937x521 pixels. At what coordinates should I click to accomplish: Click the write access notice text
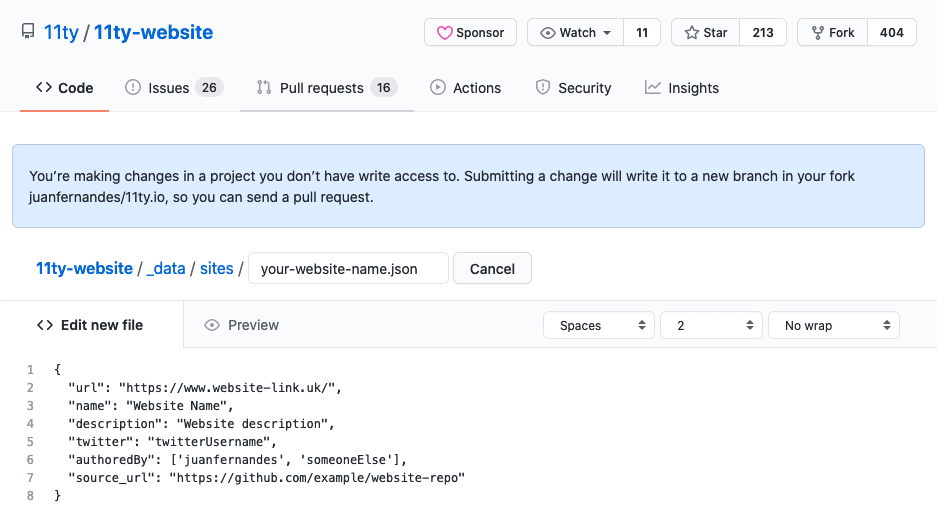[x=442, y=186]
